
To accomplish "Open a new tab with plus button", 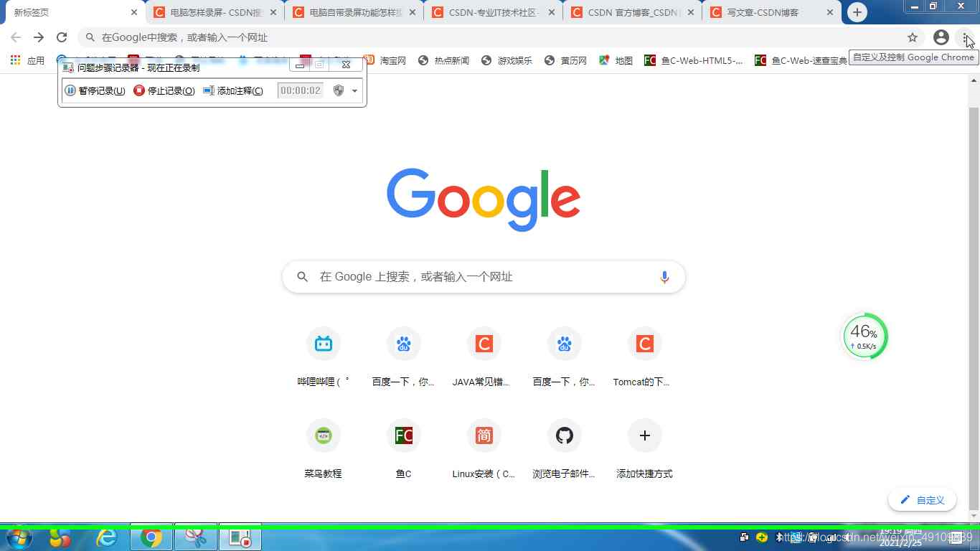I will tap(857, 12).
